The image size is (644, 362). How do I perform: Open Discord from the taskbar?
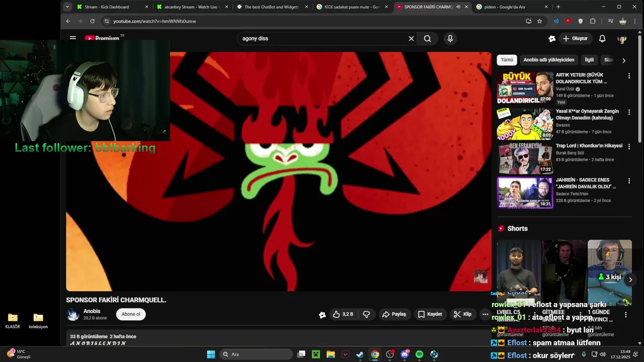pyautogui.click(x=405, y=354)
